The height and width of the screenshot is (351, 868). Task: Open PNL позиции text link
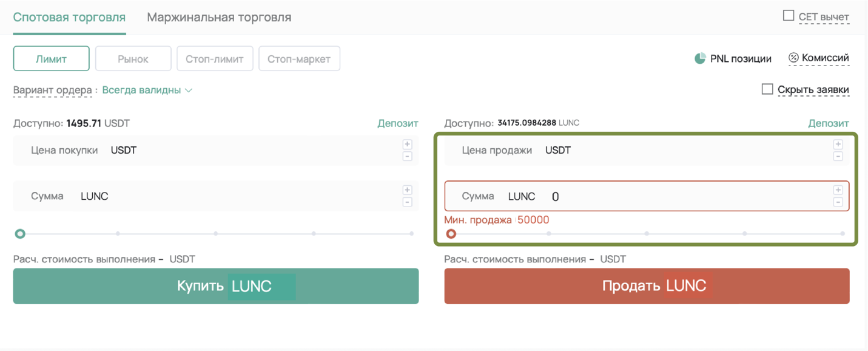click(741, 58)
